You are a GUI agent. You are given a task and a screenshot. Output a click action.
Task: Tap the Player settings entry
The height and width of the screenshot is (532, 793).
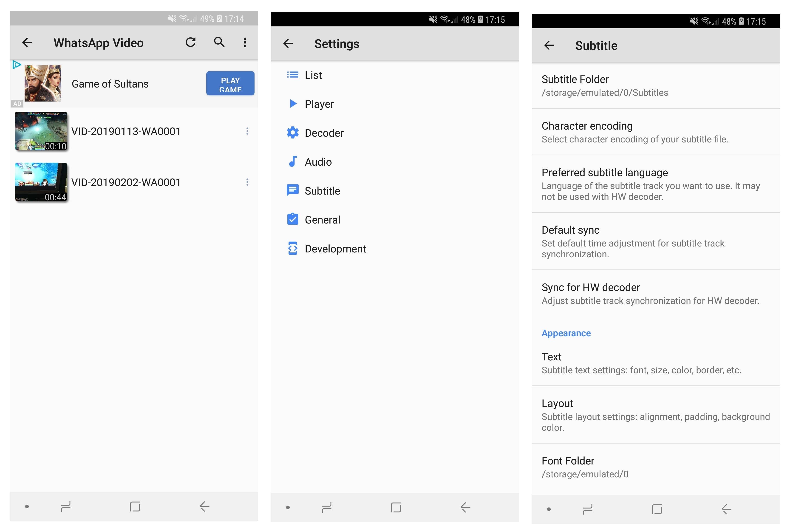[x=319, y=104]
